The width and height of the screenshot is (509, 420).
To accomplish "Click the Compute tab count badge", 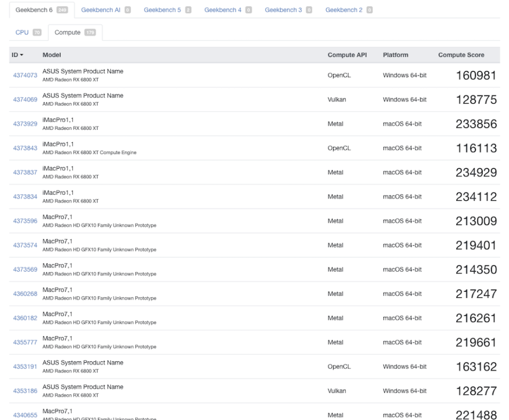I will pyautogui.click(x=90, y=32).
